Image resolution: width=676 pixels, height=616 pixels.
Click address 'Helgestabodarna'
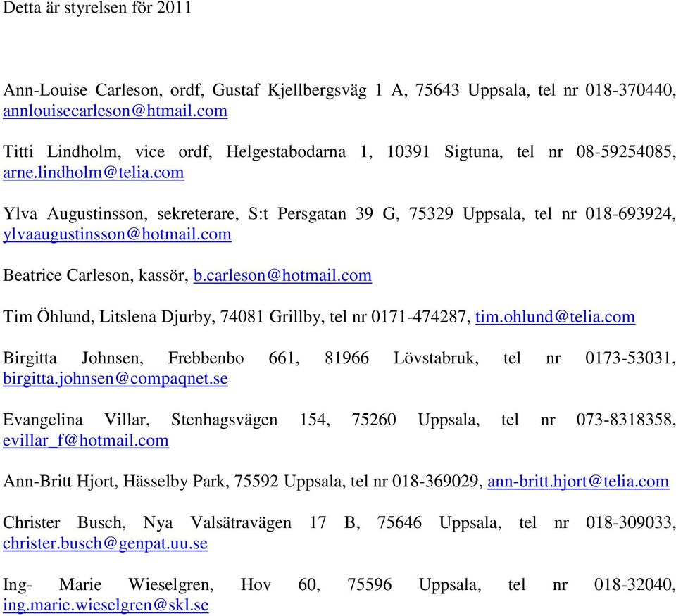[286, 152]
